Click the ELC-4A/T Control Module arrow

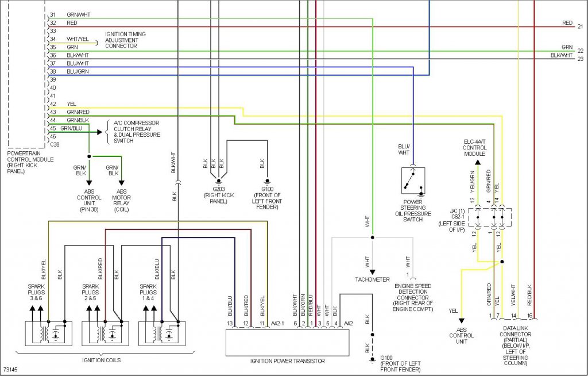[x=477, y=163]
